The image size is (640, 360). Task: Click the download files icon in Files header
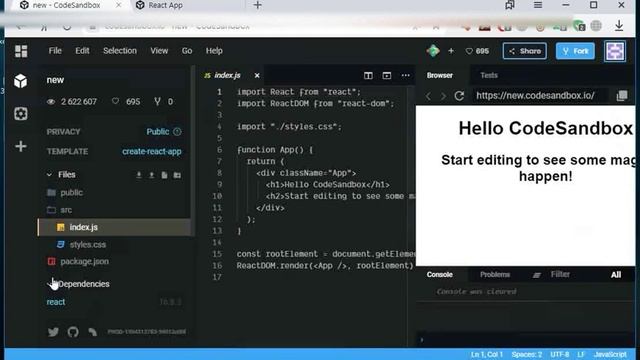click(x=139, y=175)
